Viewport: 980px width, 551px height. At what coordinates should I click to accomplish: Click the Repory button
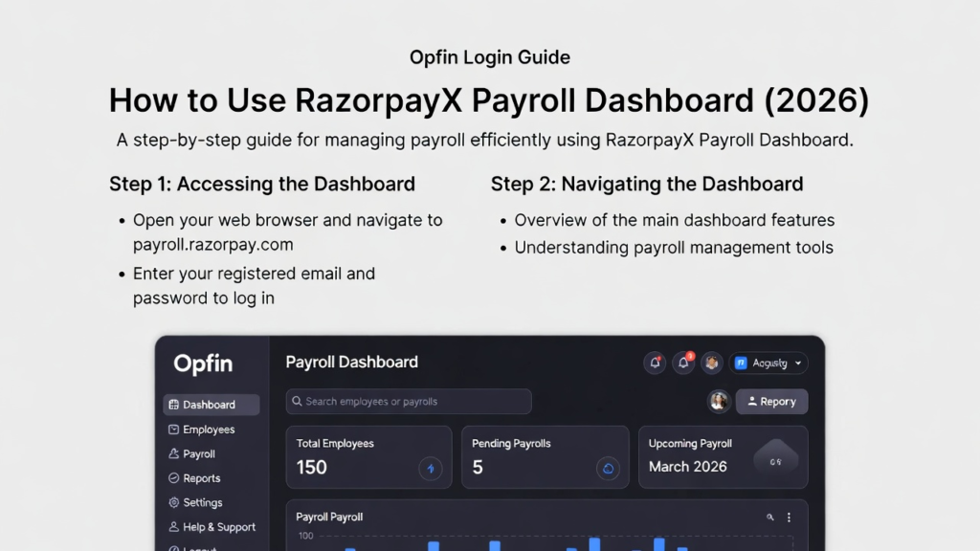point(771,402)
